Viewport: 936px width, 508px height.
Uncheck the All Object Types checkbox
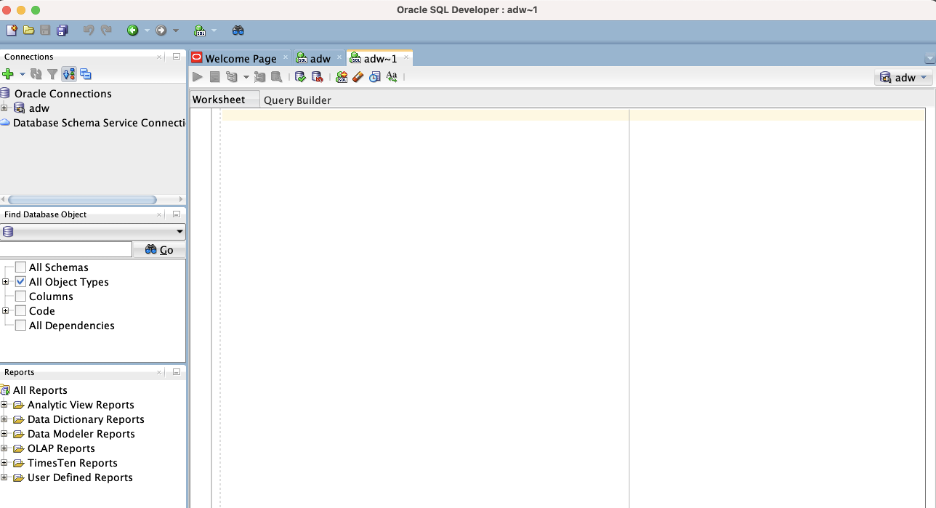pyautogui.click(x=20, y=281)
